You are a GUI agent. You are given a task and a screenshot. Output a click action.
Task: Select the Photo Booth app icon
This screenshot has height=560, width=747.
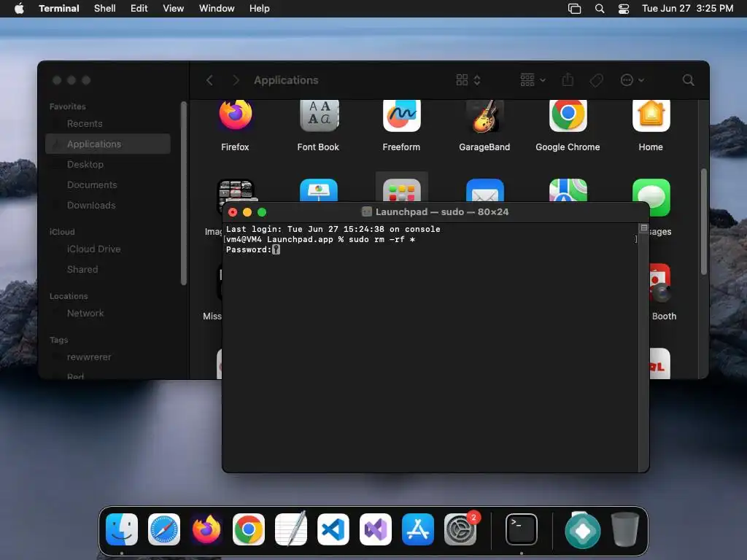pos(660,283)
